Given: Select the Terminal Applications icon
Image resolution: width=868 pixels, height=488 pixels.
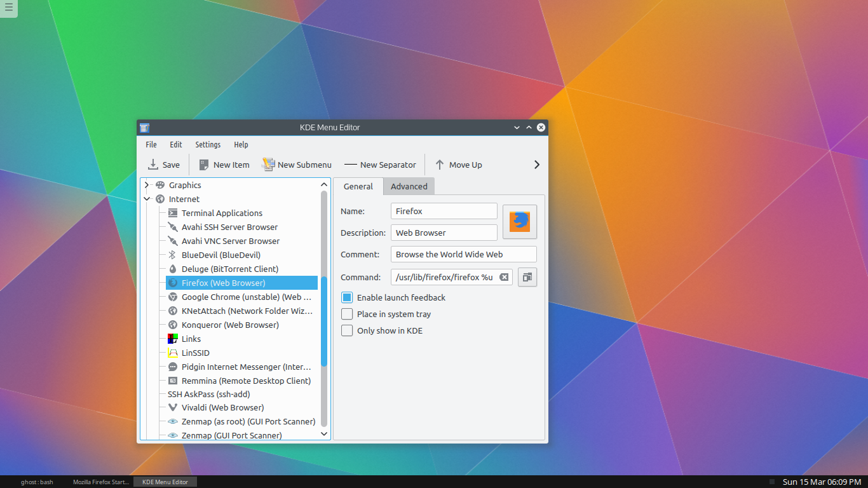Looking at the screenshot, I should 172,213.
